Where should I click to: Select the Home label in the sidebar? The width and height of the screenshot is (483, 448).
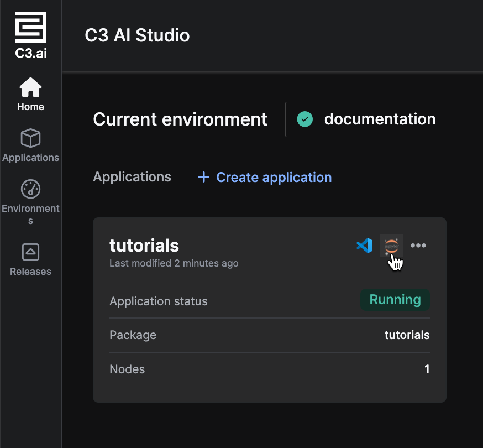pos(30,107)
